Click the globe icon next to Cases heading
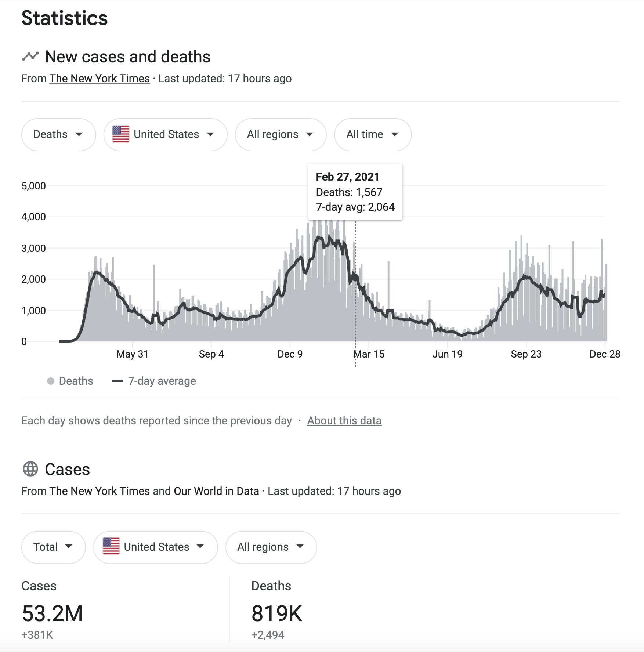This screenshot has height=652, width=644. [30, 469]
